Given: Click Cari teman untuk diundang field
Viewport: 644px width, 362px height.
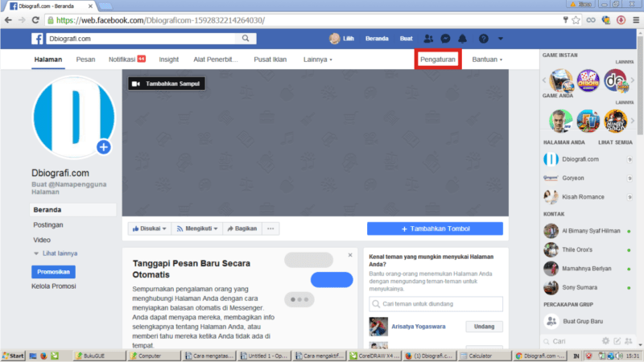Looking at the screenshot, I should point(436,304).
